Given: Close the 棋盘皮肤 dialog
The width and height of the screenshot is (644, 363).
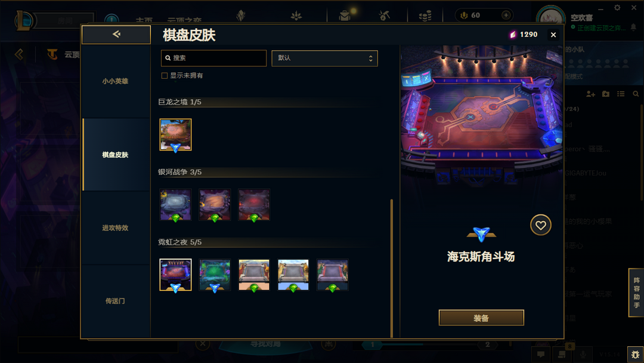Looking at the screenshot, I should 553,35.
